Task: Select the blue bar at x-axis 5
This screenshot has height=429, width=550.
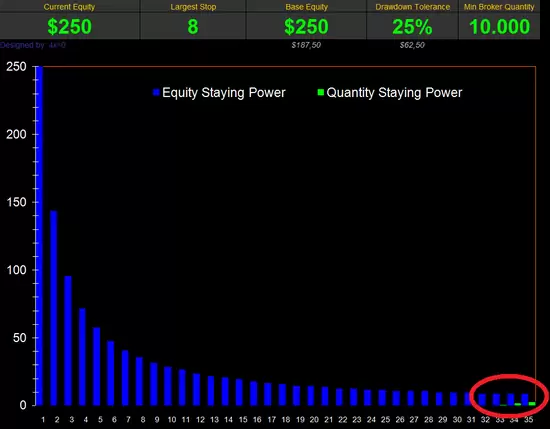Action: click(96, 367)
